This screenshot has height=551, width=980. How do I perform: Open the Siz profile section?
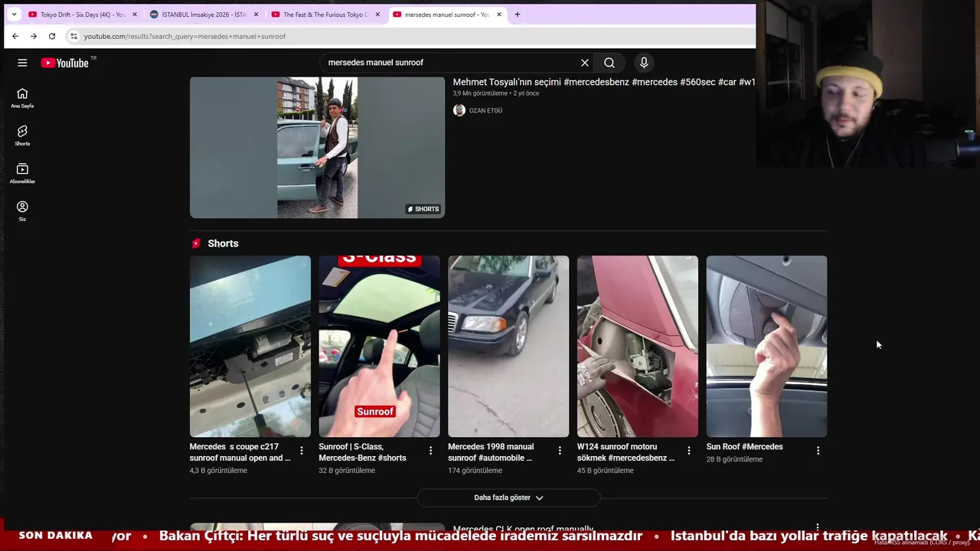[x=22, y=211]
